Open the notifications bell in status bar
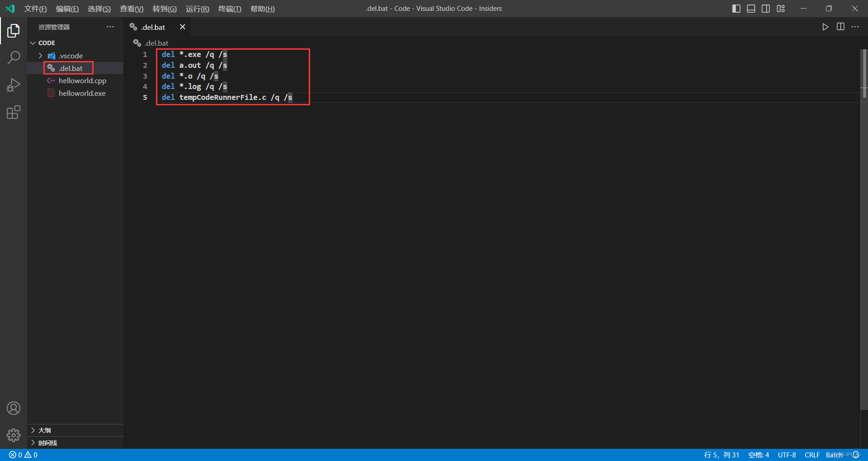 (x=856, y=455)
